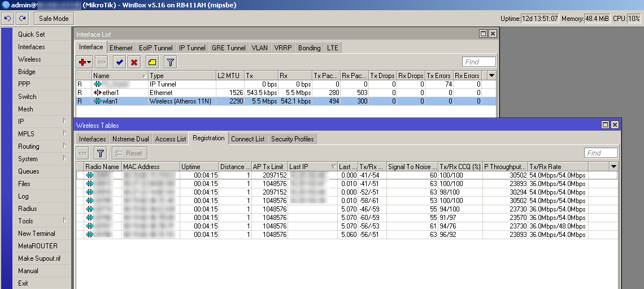Click the CPU 10% indicator

[x=634, y=19]
